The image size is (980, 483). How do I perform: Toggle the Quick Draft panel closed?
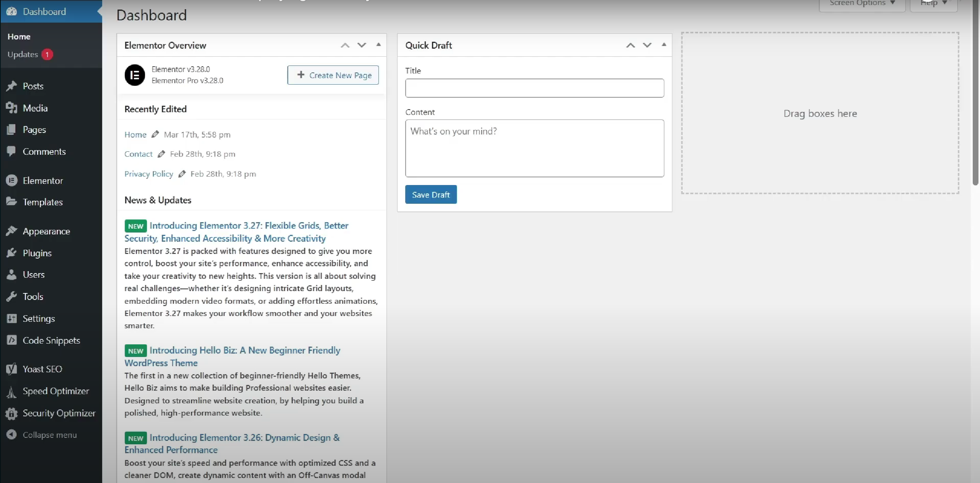[x=664, y=45]
